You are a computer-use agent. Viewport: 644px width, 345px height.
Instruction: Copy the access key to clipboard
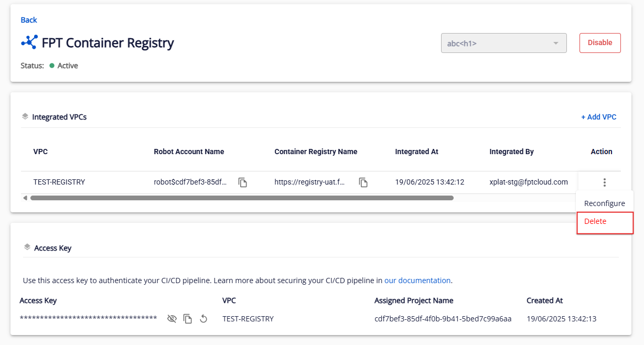[188, 319]
